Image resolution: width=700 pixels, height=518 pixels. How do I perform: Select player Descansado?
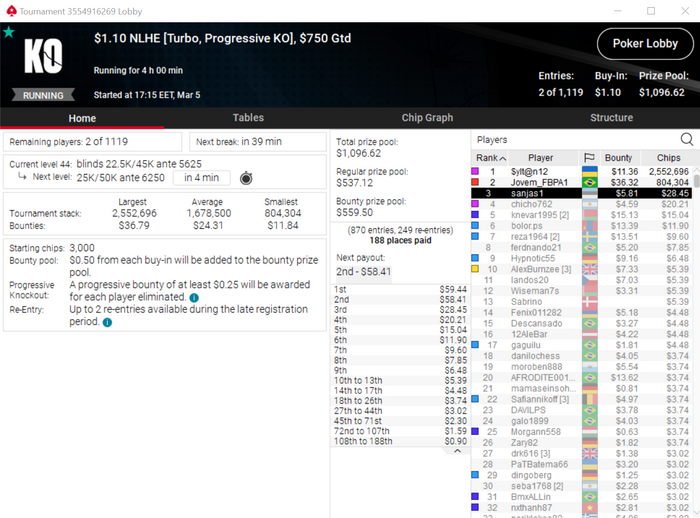pos(582,323)
